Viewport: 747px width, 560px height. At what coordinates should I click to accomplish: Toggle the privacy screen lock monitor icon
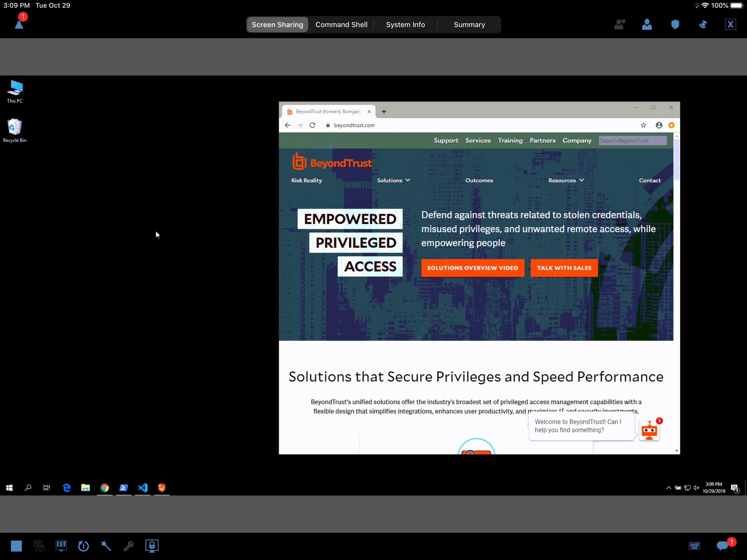point(152,546)
